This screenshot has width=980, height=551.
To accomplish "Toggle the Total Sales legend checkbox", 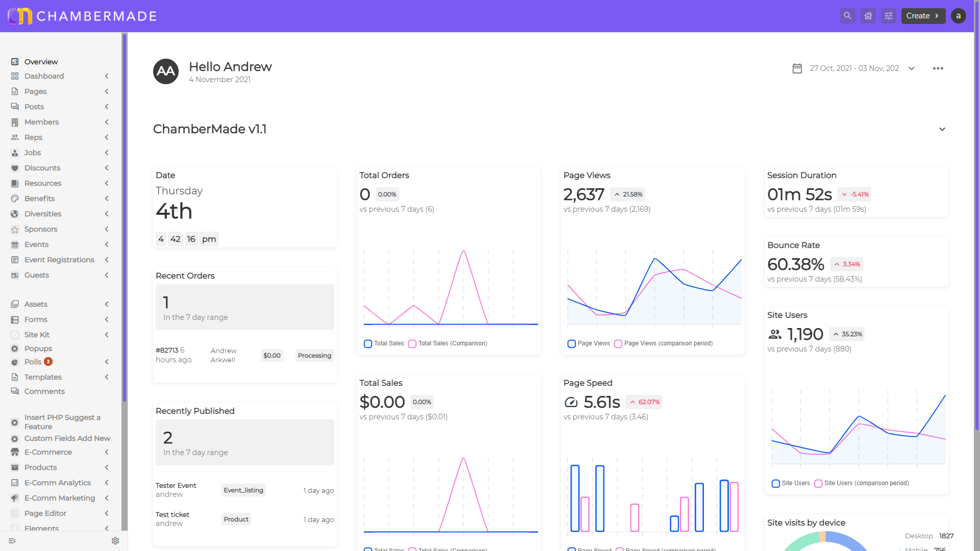I will (x=367, y=344).
